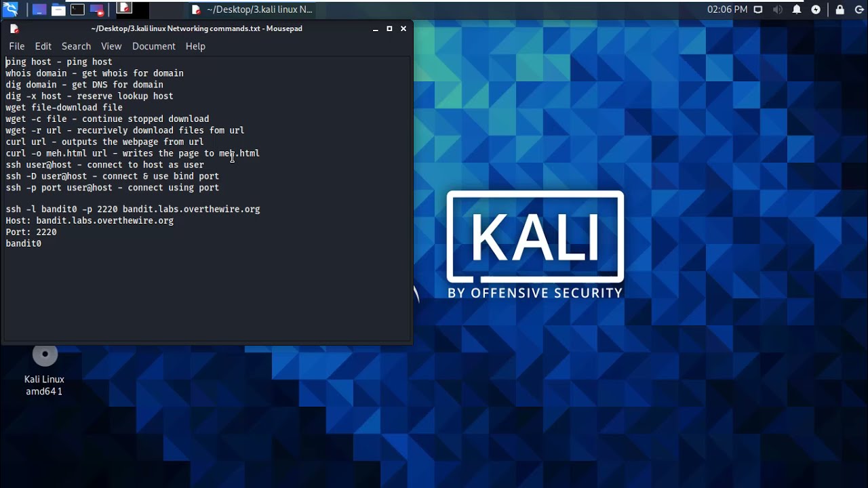Click the small Mousepad icon in the panel
868x488 pixels.
[124, 9]
